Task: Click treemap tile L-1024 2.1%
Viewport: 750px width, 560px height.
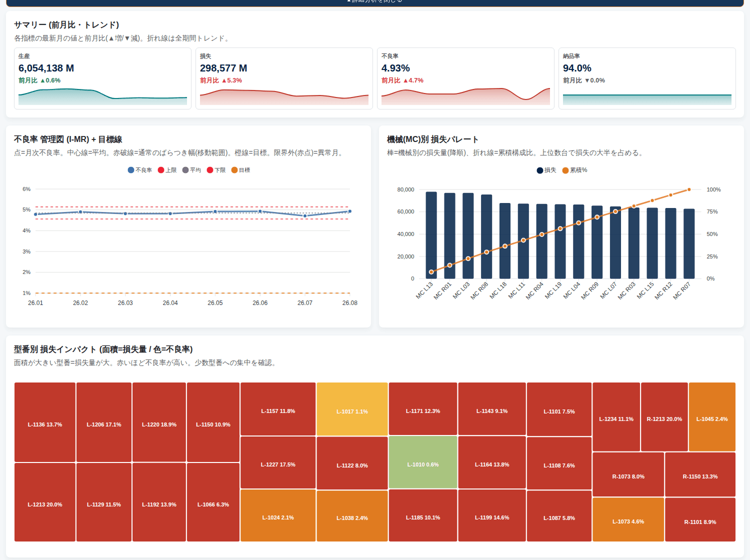Action: click(x=278, y=515)
